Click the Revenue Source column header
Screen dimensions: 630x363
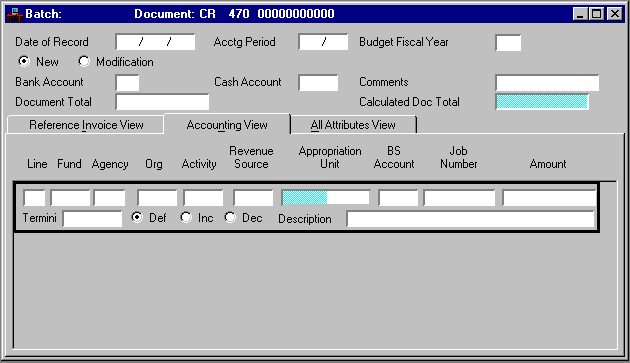coord(251,157)
